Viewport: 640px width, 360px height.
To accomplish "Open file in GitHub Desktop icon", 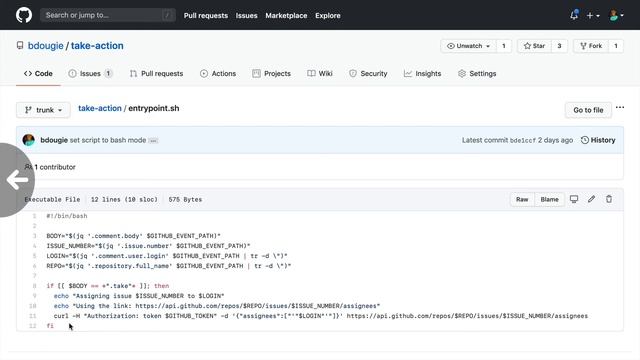I will [x=574, y=199].
